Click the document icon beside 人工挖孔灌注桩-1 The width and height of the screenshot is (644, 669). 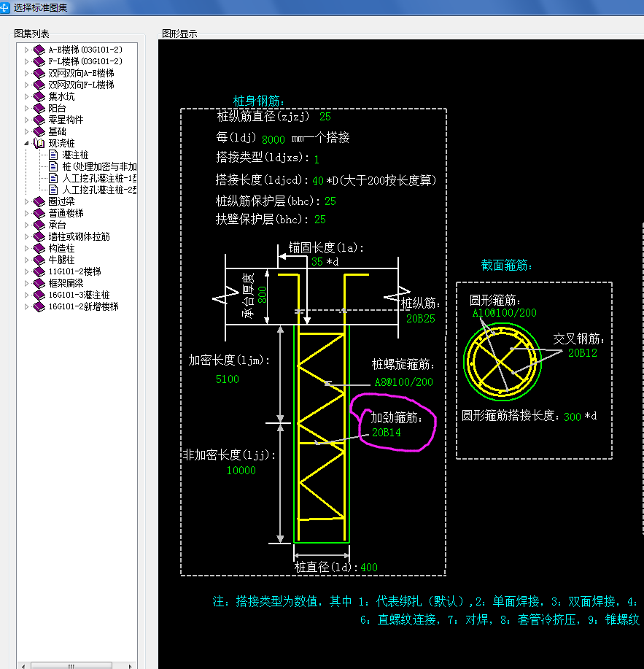coord(53,178)
